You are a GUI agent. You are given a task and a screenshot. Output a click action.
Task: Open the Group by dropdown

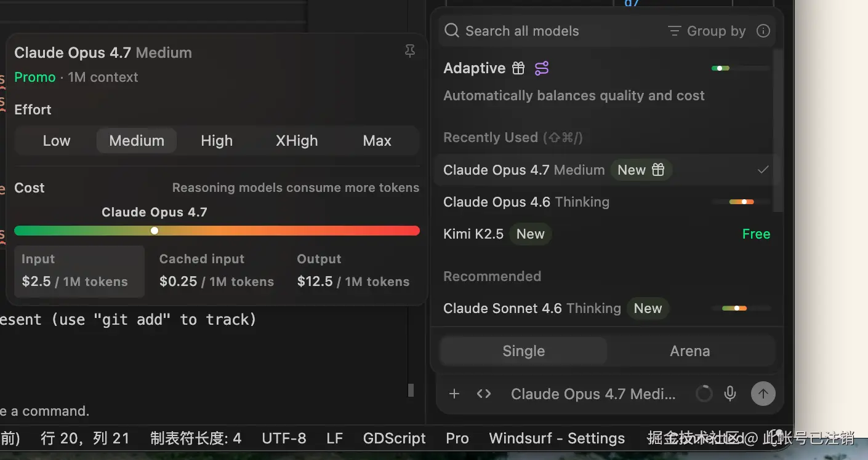707,31
